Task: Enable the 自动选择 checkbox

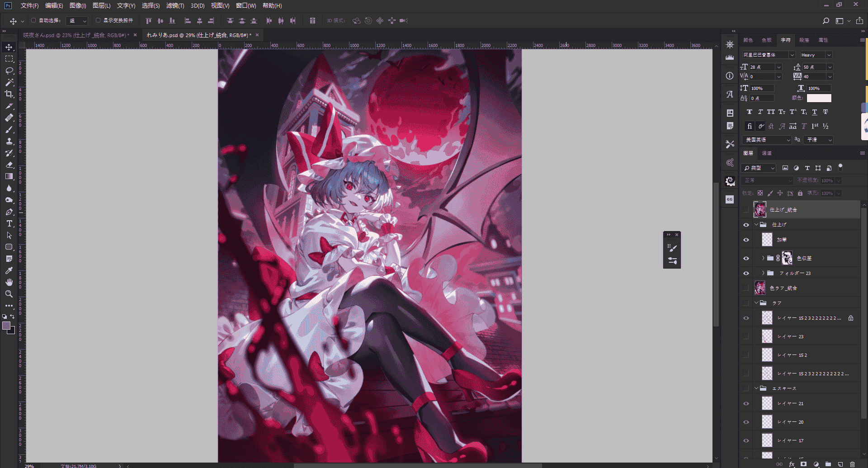Action: [x=33, y=20]
